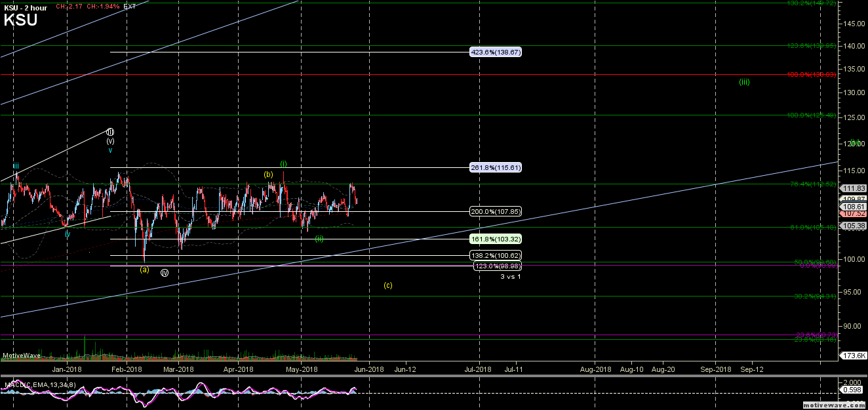
Task: Click the Aug-2018 date axis label
Action: [596, 369]
